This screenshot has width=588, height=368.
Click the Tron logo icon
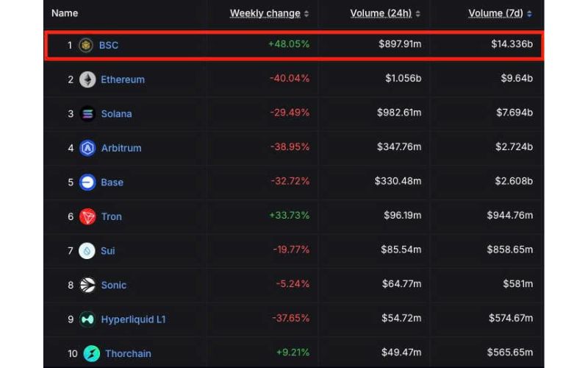click(x=87, y=216)
